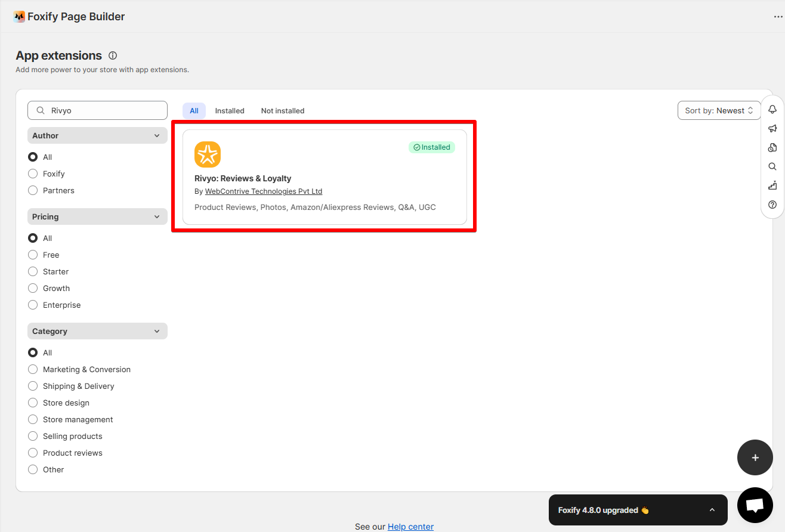The image size is (785, 532).
Task: Open the onboarding steps stairs icon
Action: click(x=772, y=185)
